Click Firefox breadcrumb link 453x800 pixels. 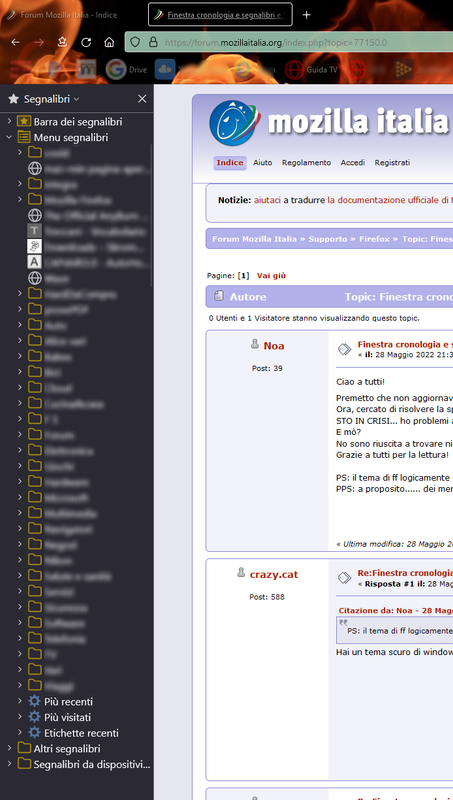pyautogui.click(x=374, y=239)
